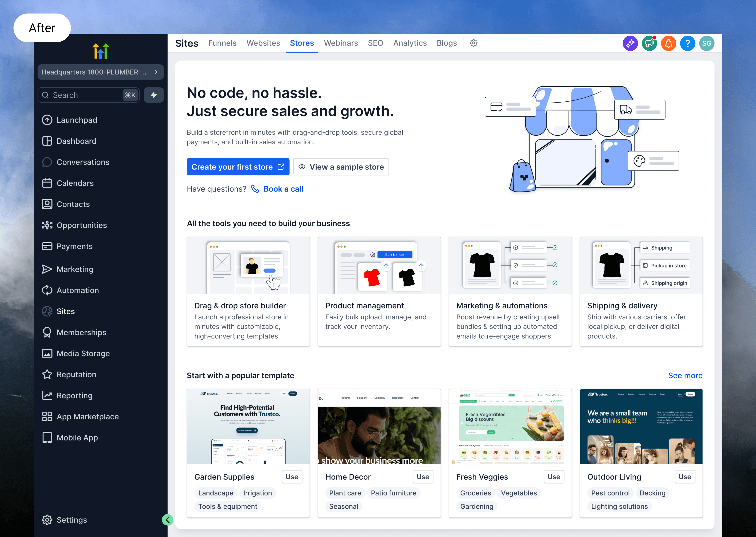Collapse the sidebar with green arrow
756x537 pixels.
[167, 520]
